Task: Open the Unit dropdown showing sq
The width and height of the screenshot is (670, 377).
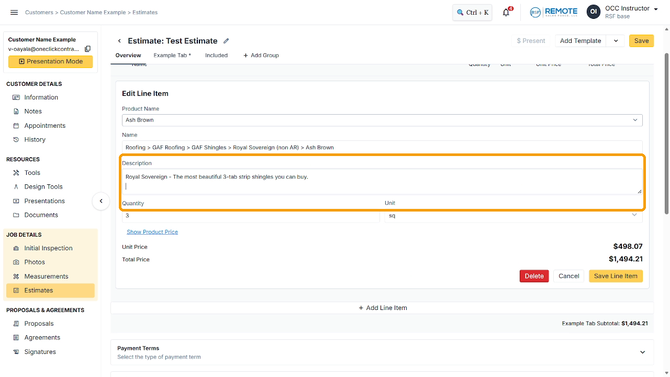Action: point(513,216)
